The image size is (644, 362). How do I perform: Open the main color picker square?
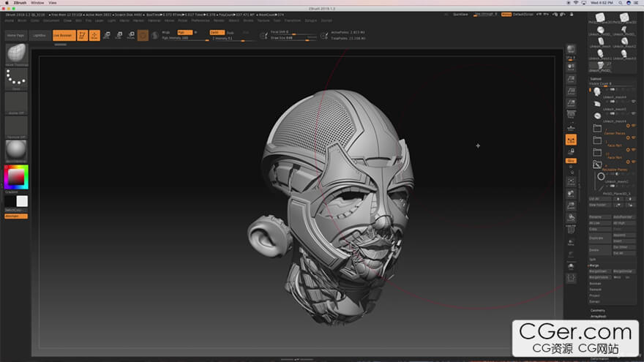16,177
